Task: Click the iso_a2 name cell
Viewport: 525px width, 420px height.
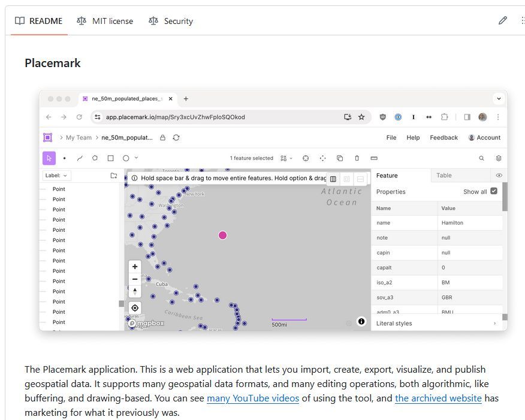Action: 405,282
